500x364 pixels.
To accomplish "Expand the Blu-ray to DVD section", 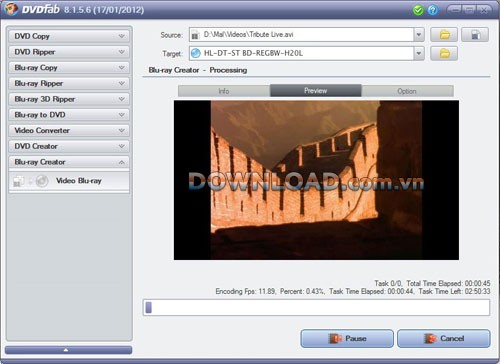I will 69,115.
